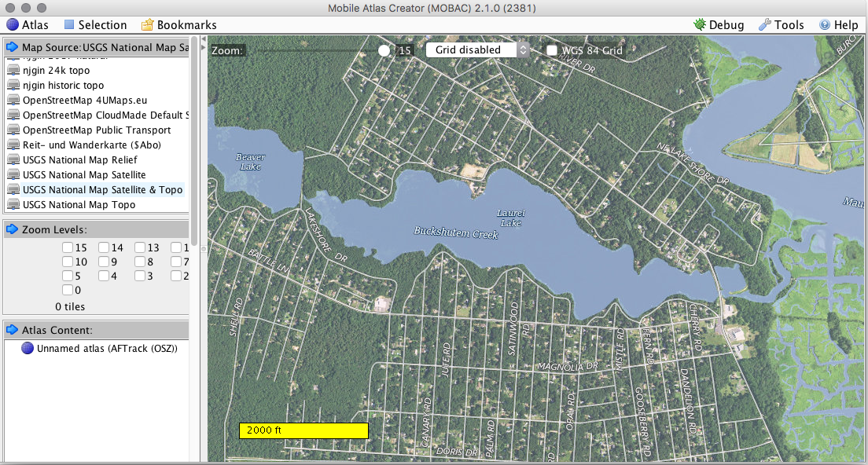Click the map Zoom slider handle
This screenshot has height=465, width=868.
pos(384,50)
